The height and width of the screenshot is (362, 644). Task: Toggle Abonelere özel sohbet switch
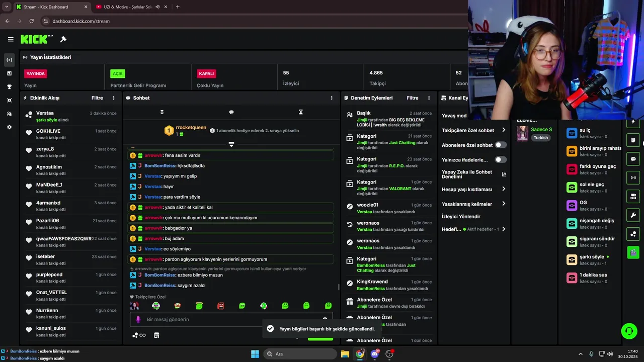tap(501, 145)
